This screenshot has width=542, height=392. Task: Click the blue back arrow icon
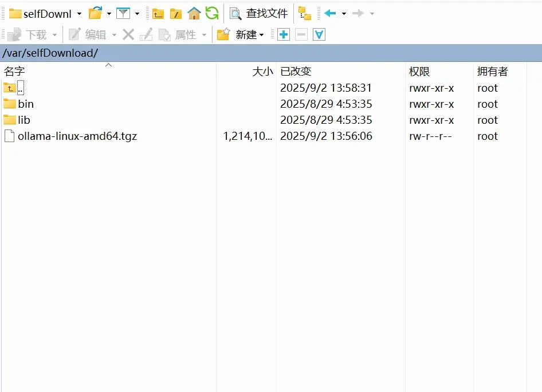coord(330,14)
